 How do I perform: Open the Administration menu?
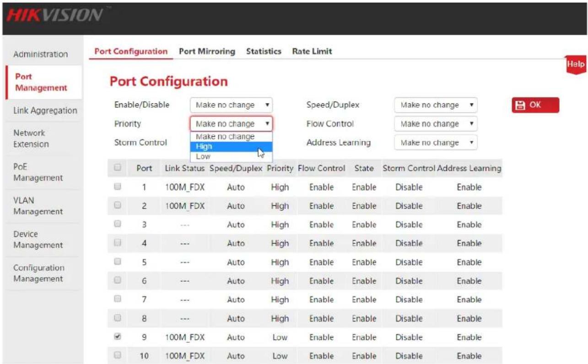coord(41,54)
